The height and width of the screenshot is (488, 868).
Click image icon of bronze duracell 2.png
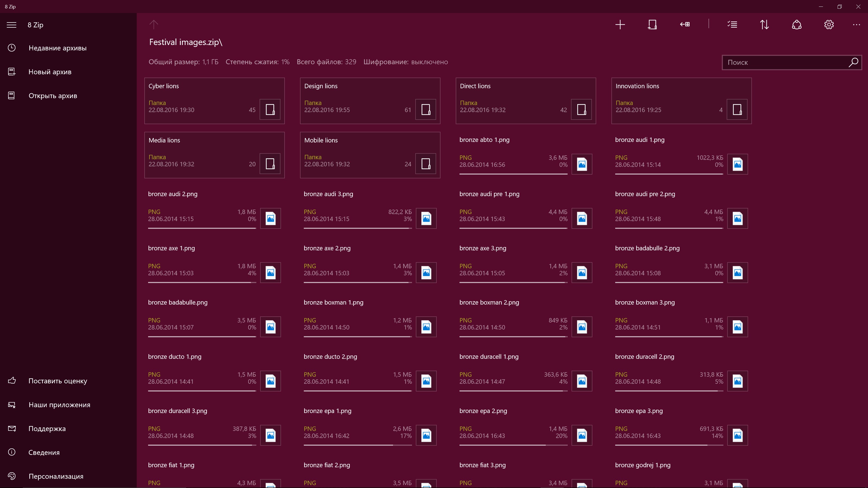coord(738,381)
